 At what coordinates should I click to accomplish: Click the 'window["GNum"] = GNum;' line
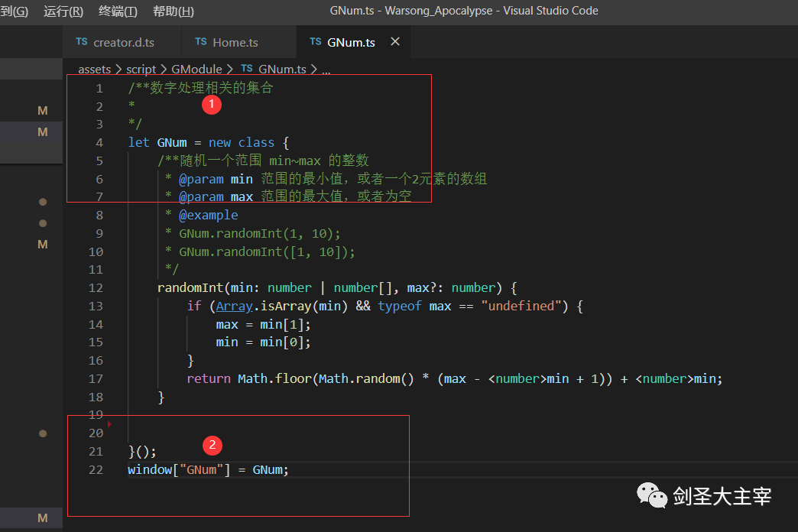point(208,469)
